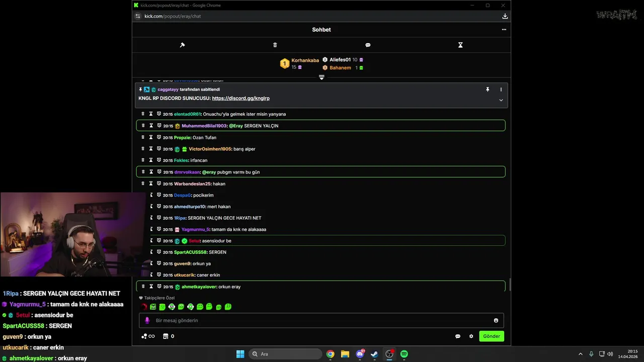The image size is (644, 362).
Task: Open File Explorer from the taskbar
Action: pos(345,354)
